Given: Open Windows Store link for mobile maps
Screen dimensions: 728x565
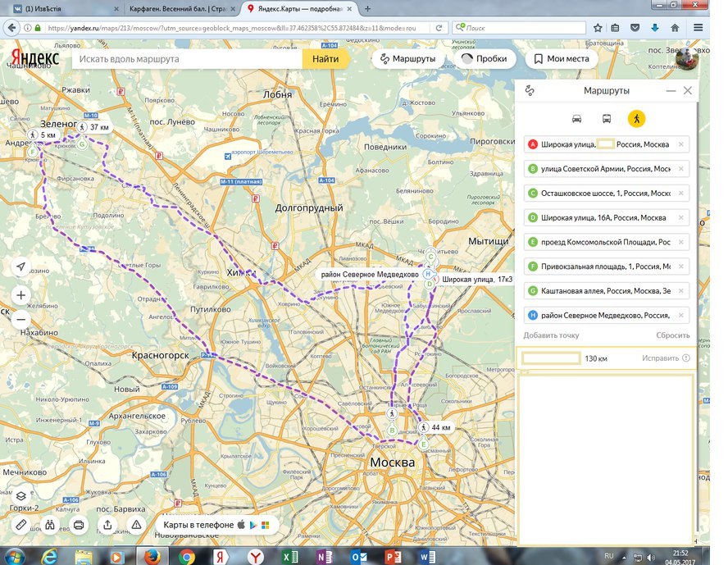Looking at the screenshot, I should click(x=266, y=525).
